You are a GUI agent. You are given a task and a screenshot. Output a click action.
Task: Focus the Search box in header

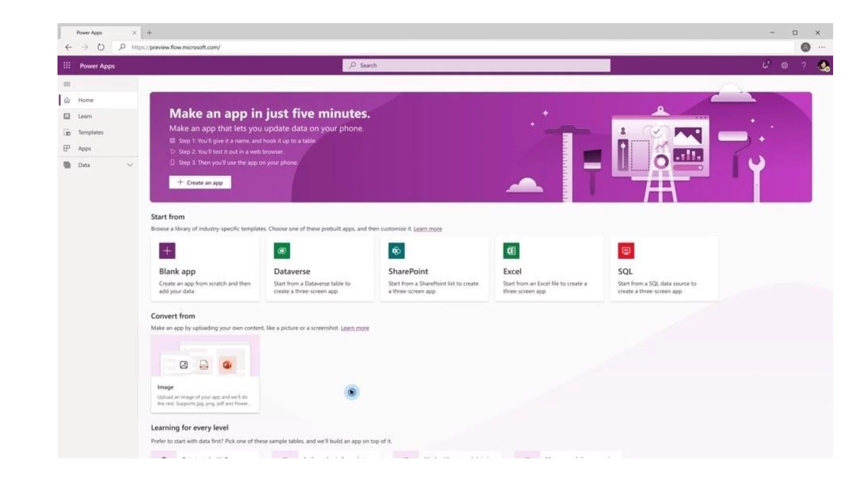[x=476, y=66]
